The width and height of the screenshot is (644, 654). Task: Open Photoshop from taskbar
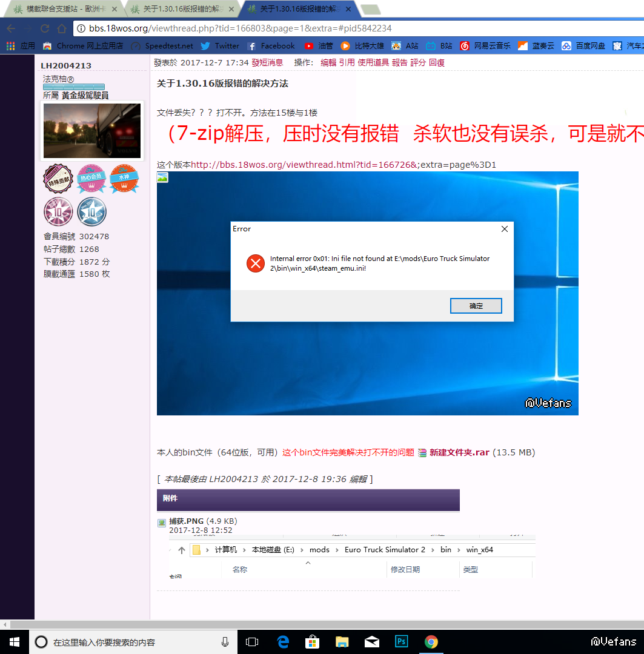coord(401,641)
